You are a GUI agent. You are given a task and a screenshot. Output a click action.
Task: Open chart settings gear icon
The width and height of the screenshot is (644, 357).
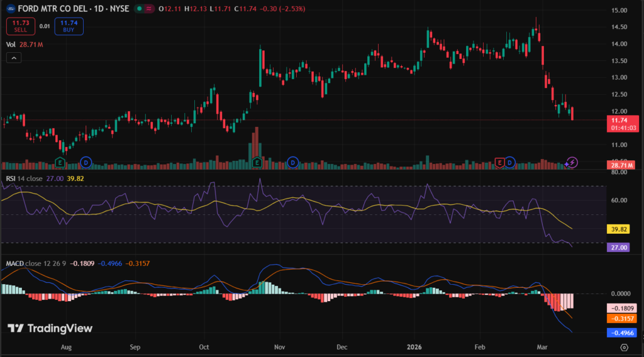pyautogui.click(x=623, y=346)
